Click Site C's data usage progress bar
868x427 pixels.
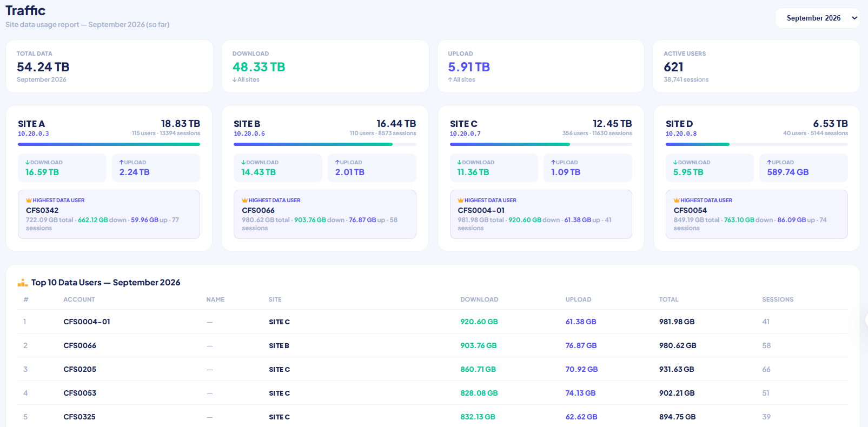(541, 144)
